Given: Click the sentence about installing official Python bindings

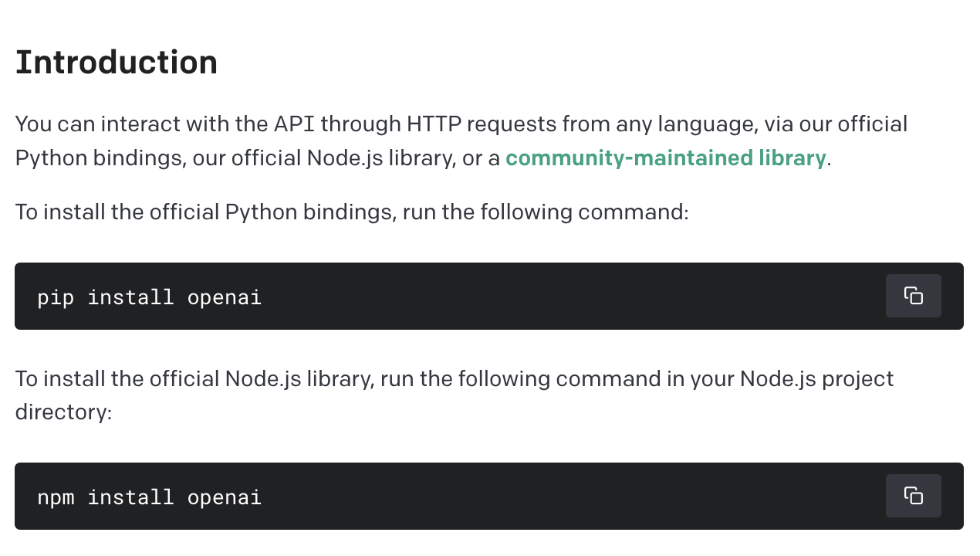Looking at the screenshot, I should (x=352, y=212).
